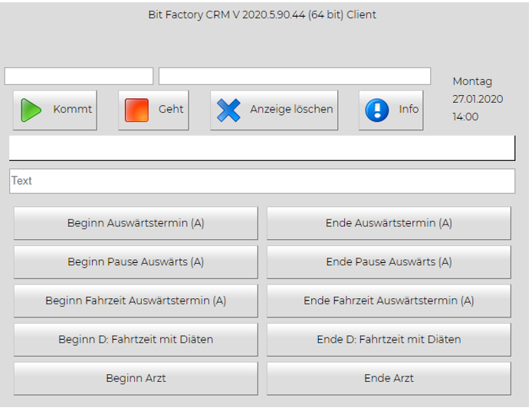Image resolution: width=532 pixels, height=411 pixels.
Task: Focus the wide input field above Anzeige löschen
Action: (x=294, y=76)
